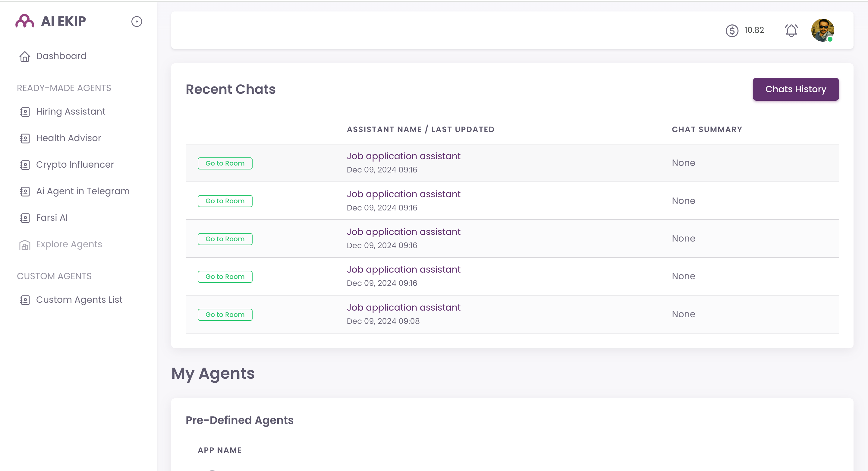Go to Room for 09:08 chat

(225, 315)
